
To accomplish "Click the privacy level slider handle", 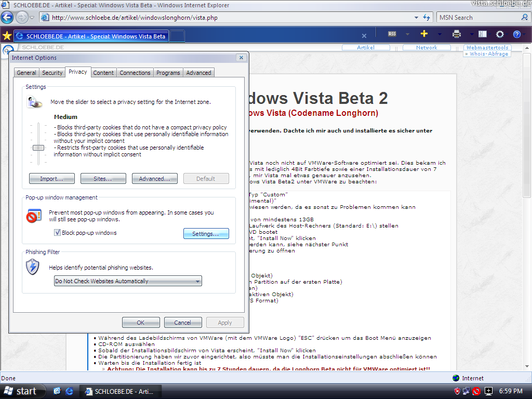I will tap(38, 148).
